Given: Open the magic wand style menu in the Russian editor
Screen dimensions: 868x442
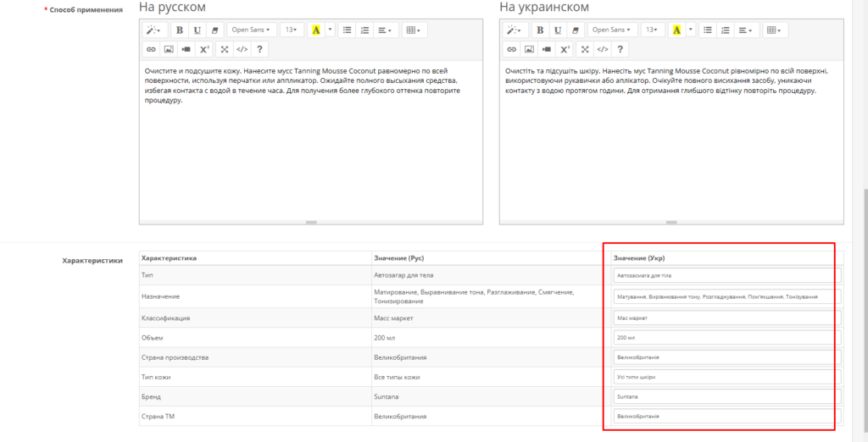Looking at the screenshot, I should click(x=154, y=30).
